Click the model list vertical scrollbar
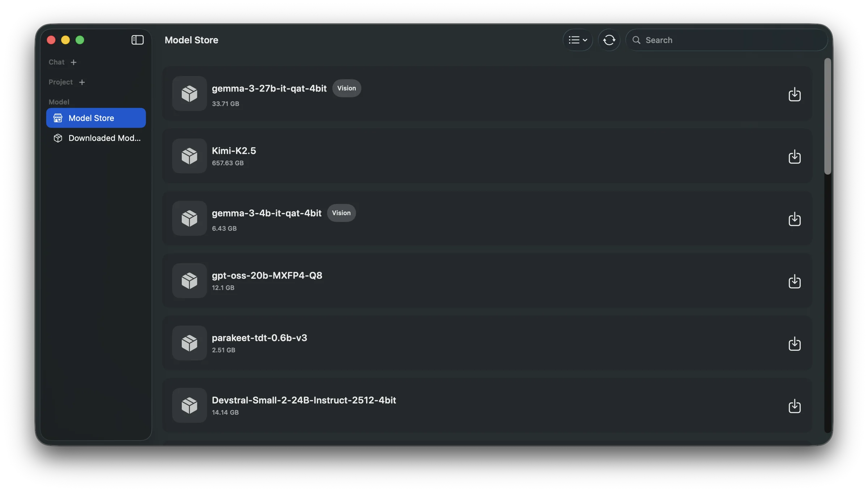 [x=827, y=116]
